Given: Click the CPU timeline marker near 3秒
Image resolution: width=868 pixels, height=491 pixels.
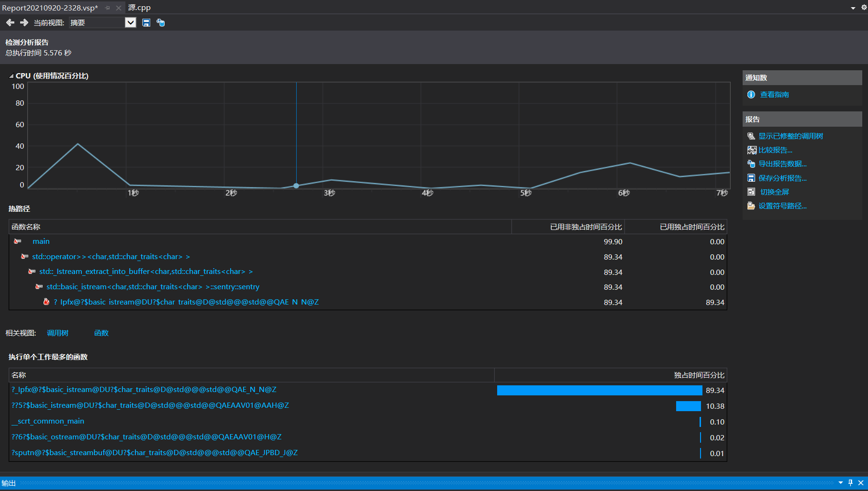Looking at the screenshot, I should click(x=296, y=185).
